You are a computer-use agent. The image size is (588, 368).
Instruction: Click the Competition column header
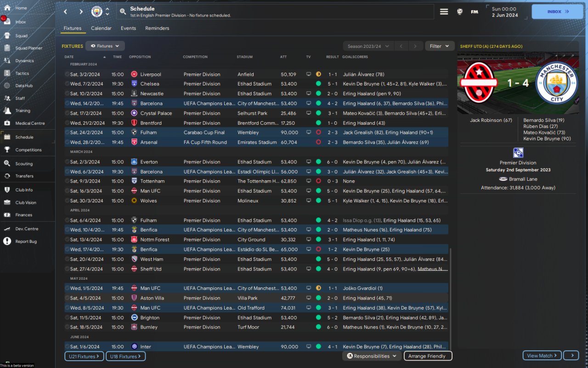pos(195,57)
